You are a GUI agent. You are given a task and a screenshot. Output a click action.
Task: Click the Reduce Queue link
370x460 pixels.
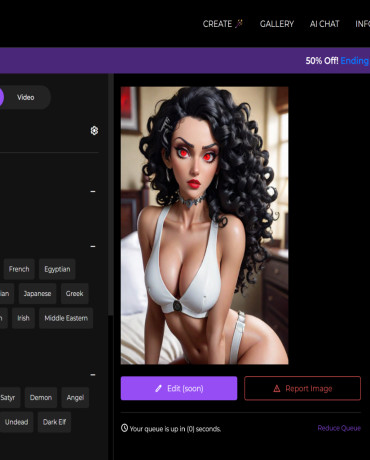[339, 428]
